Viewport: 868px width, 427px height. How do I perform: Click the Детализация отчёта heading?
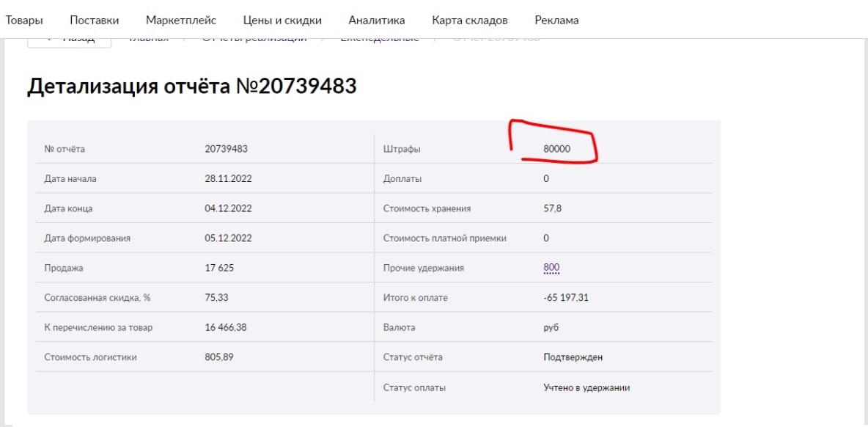tap(191, 87)
